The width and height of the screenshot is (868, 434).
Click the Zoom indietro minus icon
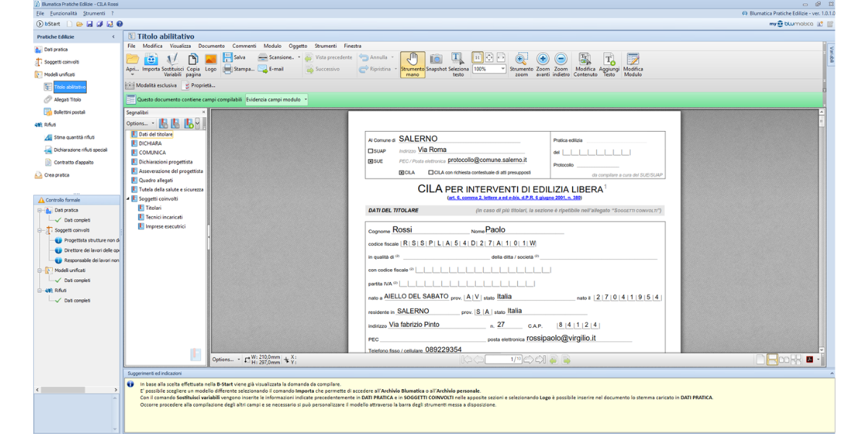(x=561, y=59)
